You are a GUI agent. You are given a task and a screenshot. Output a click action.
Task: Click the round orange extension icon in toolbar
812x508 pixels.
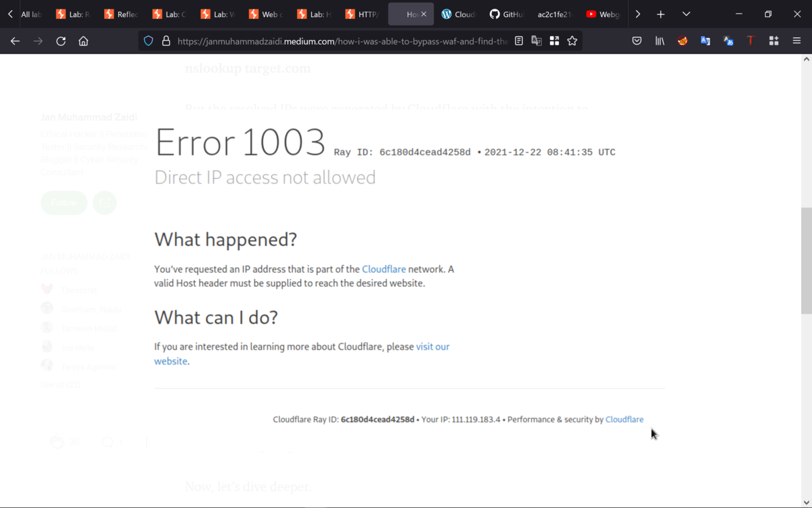click(683, 41)
